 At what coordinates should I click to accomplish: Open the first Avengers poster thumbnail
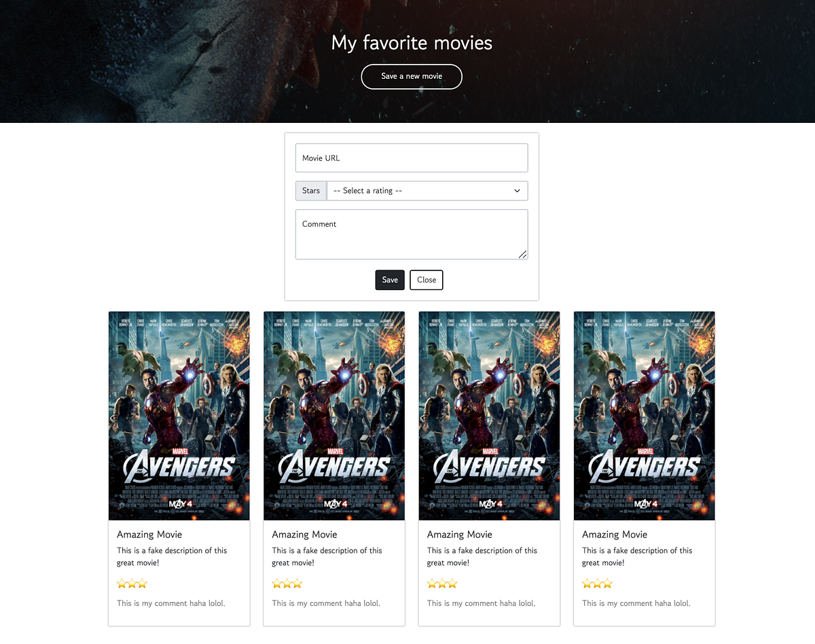pos(179,416)
